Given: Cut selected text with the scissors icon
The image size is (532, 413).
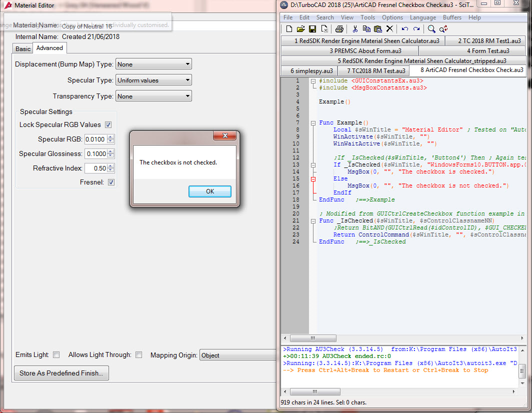Looking at the screenshot, I should 355,28.
